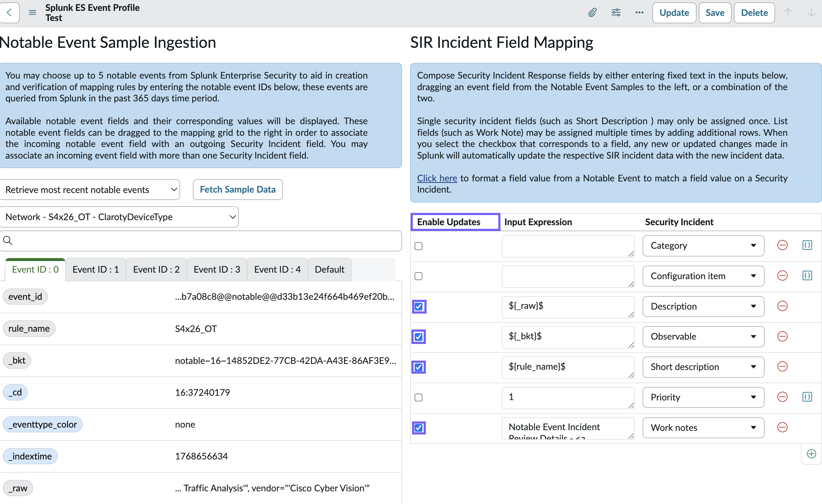Open the Description field dropdown
The width and height of the screenshot is (822, 504).
point(703,306)
